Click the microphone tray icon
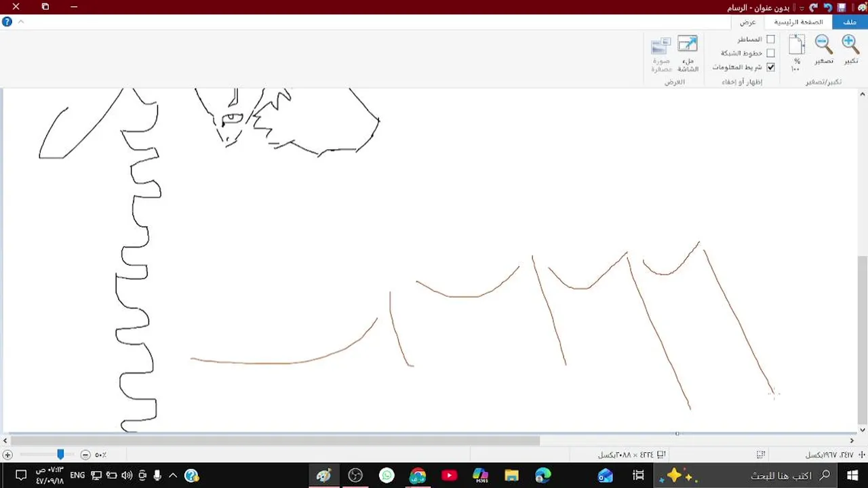Viewport: 868px width, 488px height. point(158,476)
